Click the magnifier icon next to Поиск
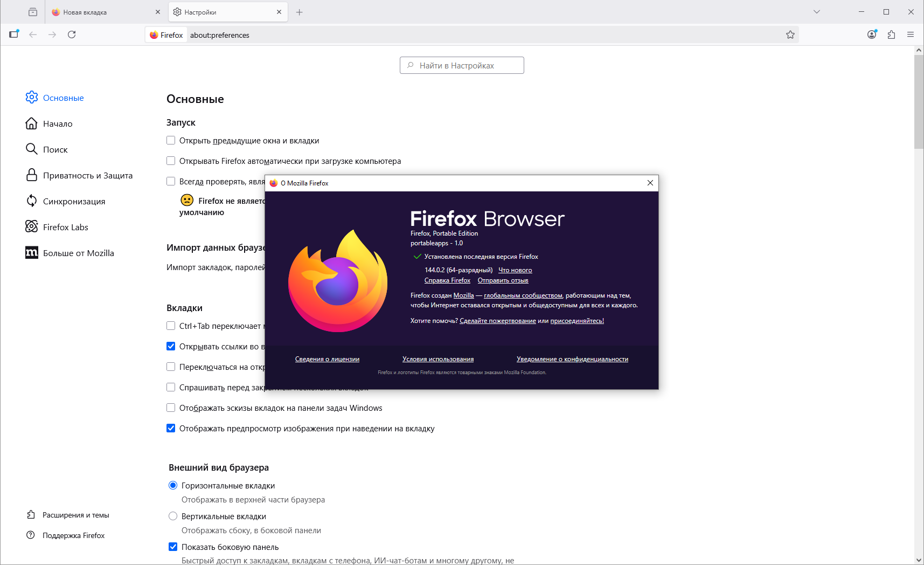 [x=32, y=149]
